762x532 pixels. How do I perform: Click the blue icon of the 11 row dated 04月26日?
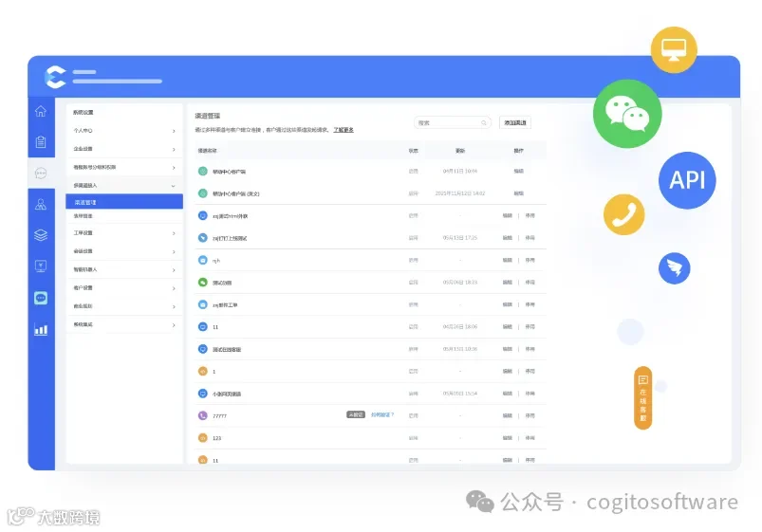203,327
